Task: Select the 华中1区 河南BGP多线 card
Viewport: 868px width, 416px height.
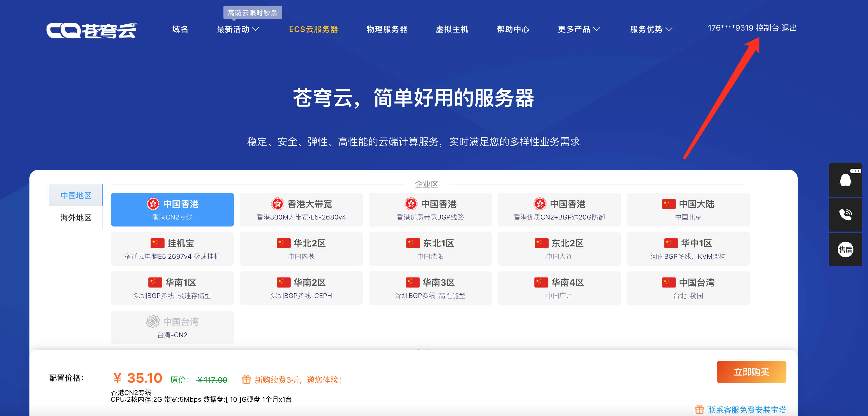Action: (688, 249)
